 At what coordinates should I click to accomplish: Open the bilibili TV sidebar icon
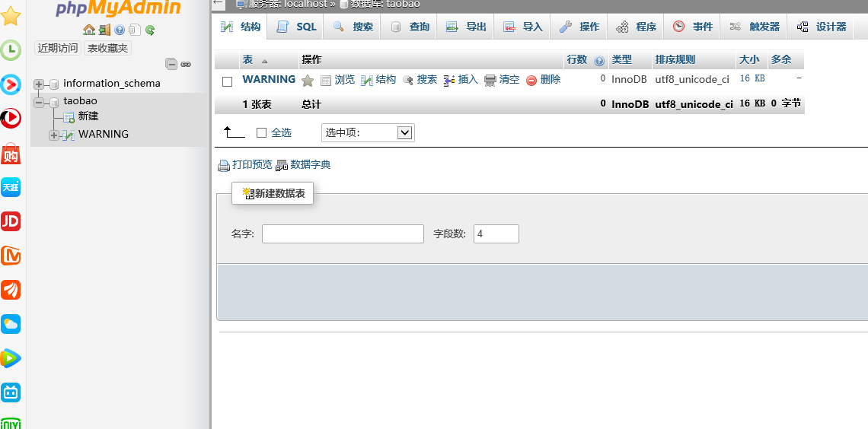(x=11, y=392)
